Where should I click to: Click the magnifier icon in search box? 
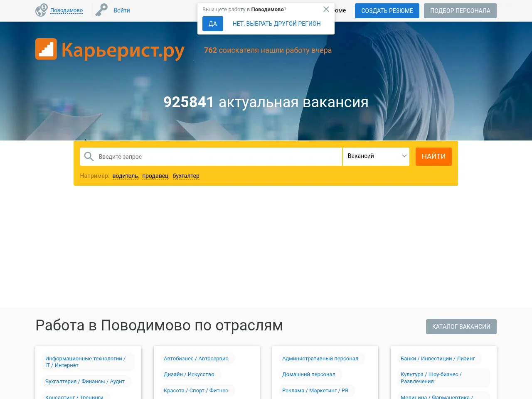point(89,157)
